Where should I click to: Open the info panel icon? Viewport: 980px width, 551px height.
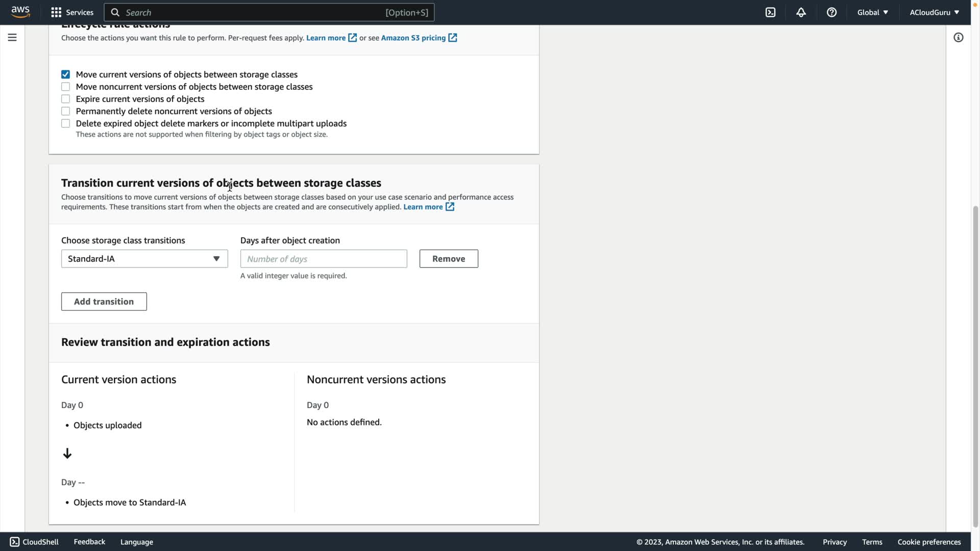click(x=958, y=37)
